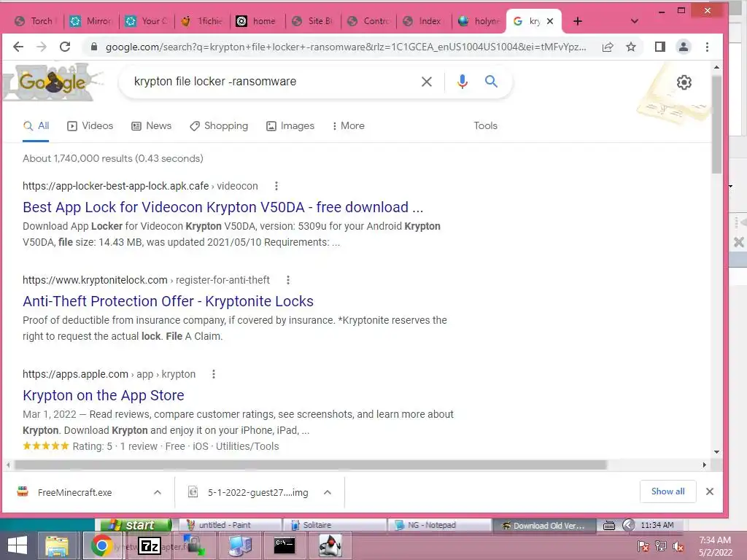
Task: Open the tab search dropdown chevron
Action: coord(634,21)
